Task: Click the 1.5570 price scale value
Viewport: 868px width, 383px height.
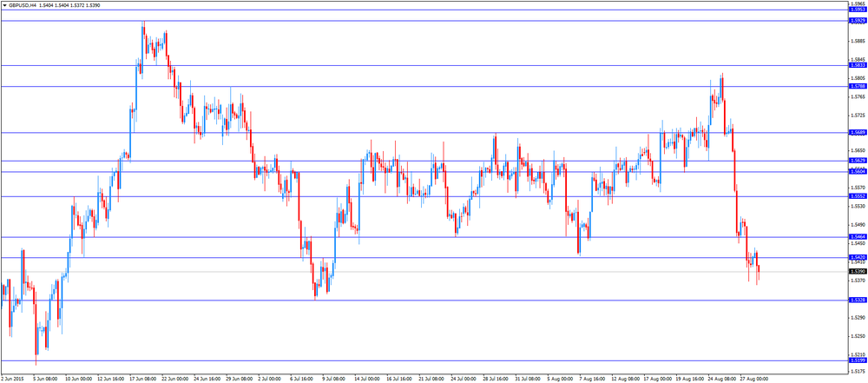Action: pyautogui.click(x=858, y=188)
